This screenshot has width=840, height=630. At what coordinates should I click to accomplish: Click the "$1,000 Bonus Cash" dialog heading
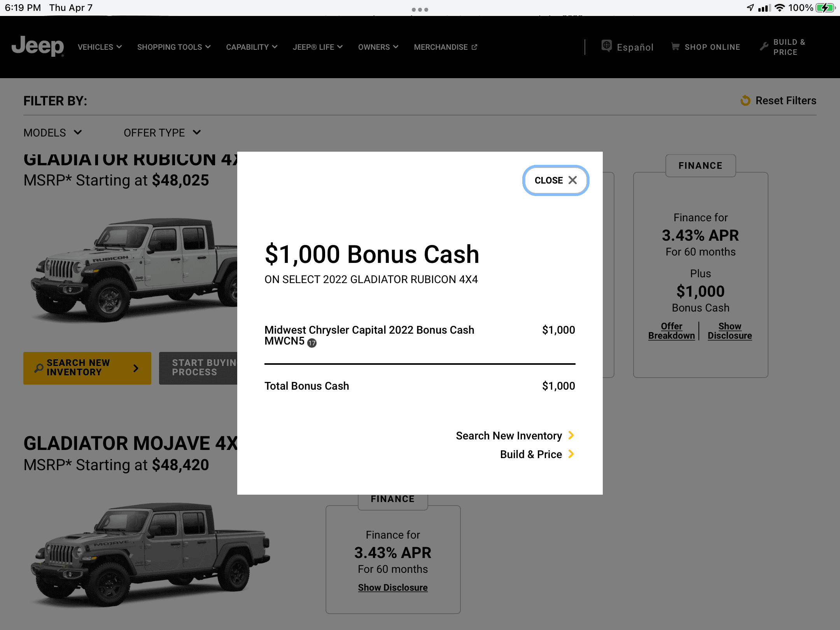372,254
